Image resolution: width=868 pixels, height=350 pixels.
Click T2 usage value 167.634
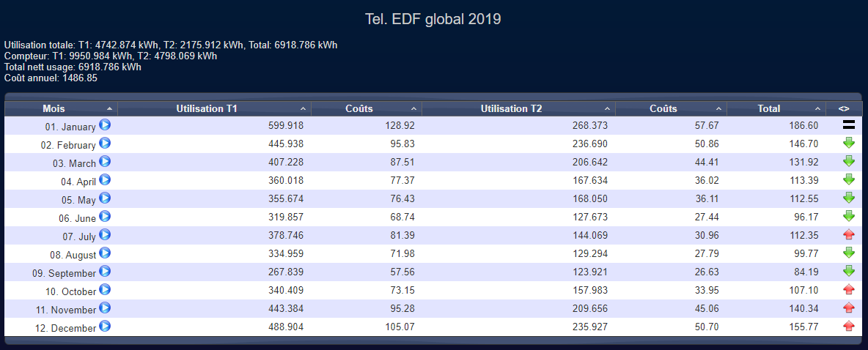[589, 180]
